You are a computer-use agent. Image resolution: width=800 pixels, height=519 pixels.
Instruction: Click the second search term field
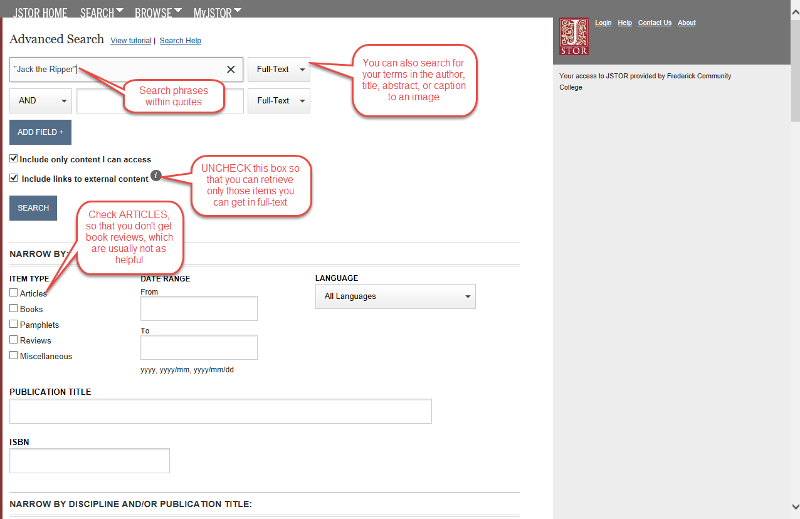point(160,101)
